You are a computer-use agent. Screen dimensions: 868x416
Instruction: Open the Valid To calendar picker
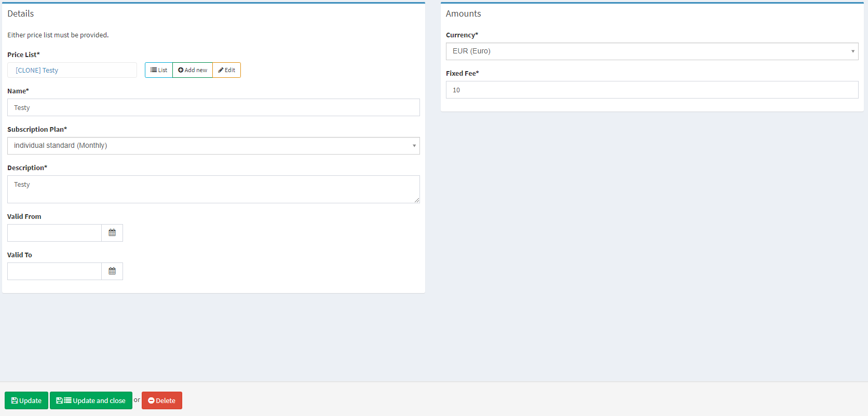(112, 271)
